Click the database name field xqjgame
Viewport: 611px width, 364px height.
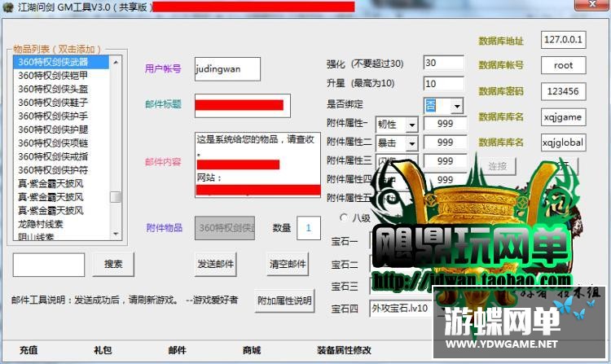coord(564,116)
